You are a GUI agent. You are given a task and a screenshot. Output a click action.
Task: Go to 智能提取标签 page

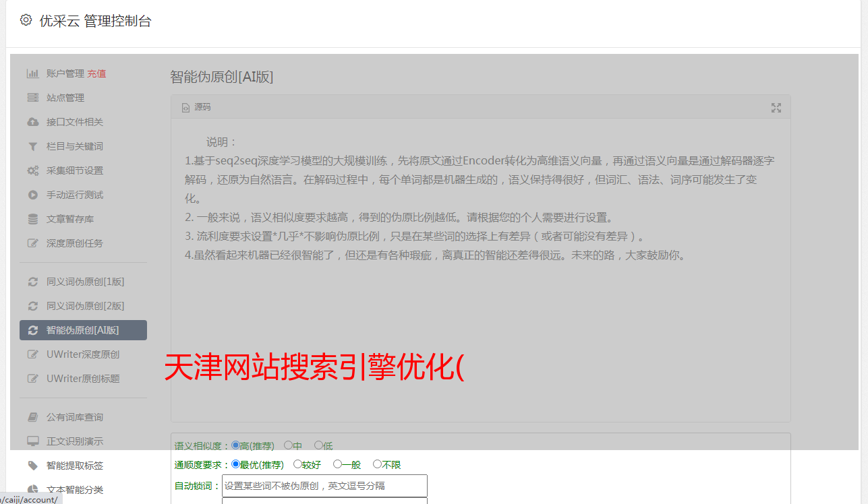click(75, 466)
